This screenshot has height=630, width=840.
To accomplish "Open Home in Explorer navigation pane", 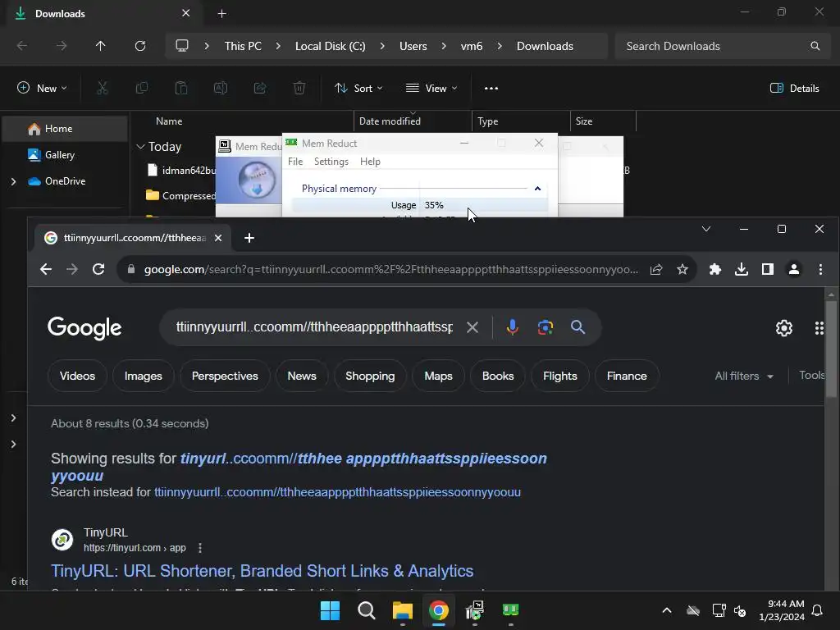I will click(x=65, y=129).
